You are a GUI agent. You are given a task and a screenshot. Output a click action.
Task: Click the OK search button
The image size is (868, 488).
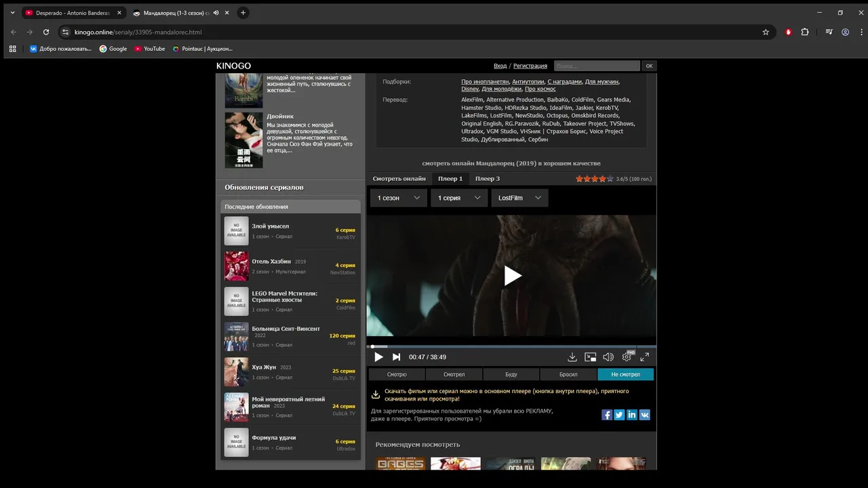click(x=649, y=66)
